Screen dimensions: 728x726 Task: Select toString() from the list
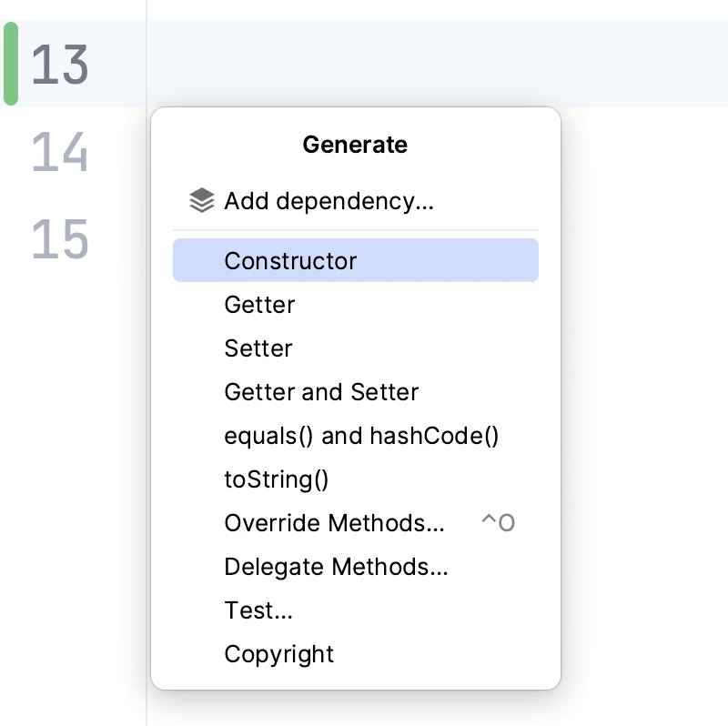(276, 479)
